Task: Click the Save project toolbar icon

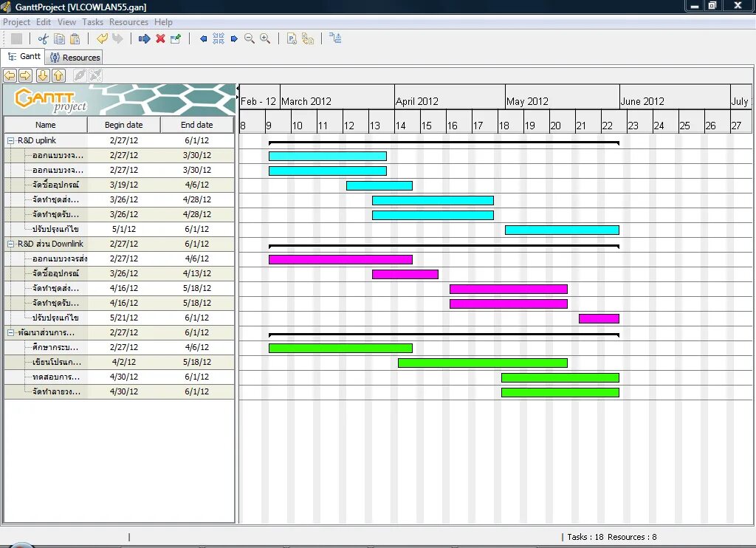Action: pyautogui.click(x=16, y=38)
